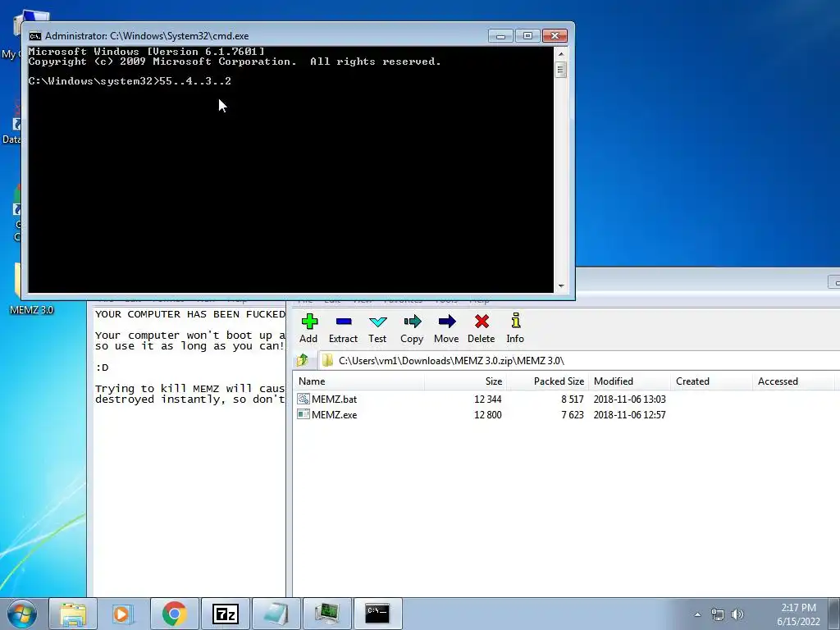Open Windows Explorer from the taskbar
Viewport: 840px width, 630px height.
click(x=73, y=614)
